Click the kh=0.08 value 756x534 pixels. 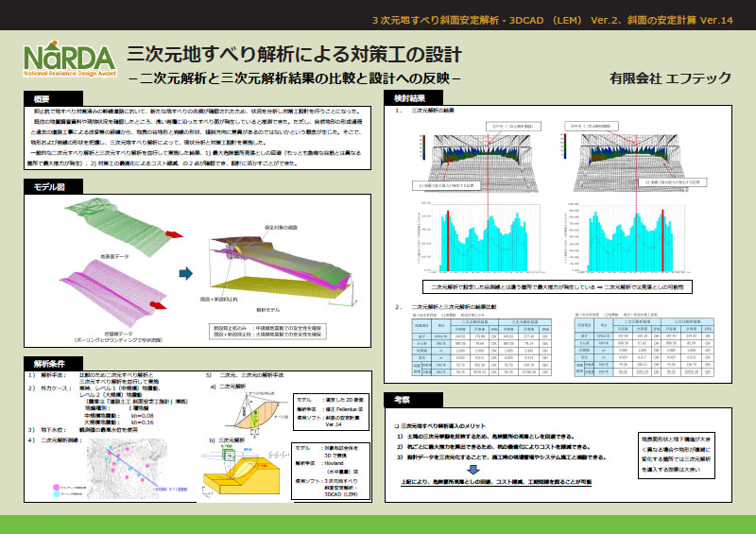click(143, 415)
